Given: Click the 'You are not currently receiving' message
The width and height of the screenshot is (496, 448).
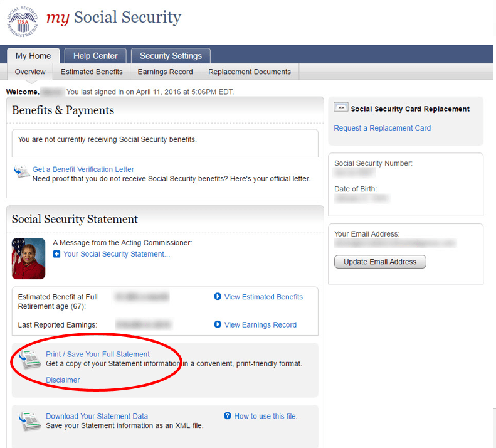Looking at the screenshot, I should [107, 140].
